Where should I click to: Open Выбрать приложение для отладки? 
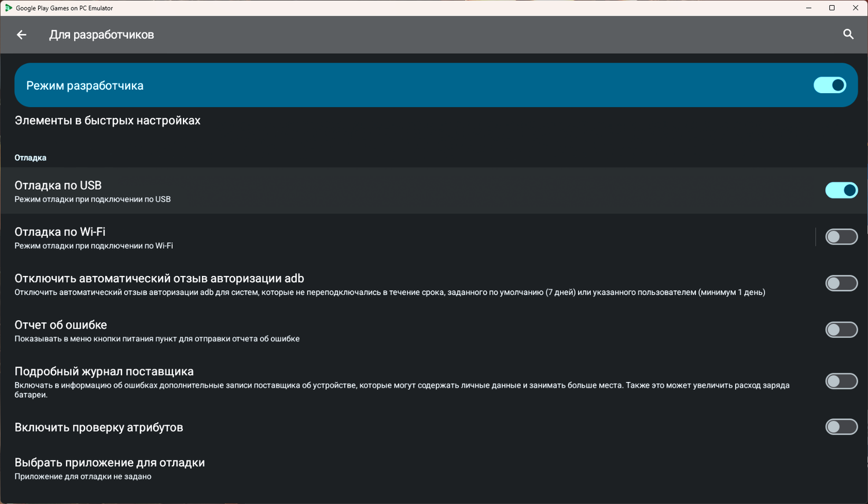pos(109,463)
